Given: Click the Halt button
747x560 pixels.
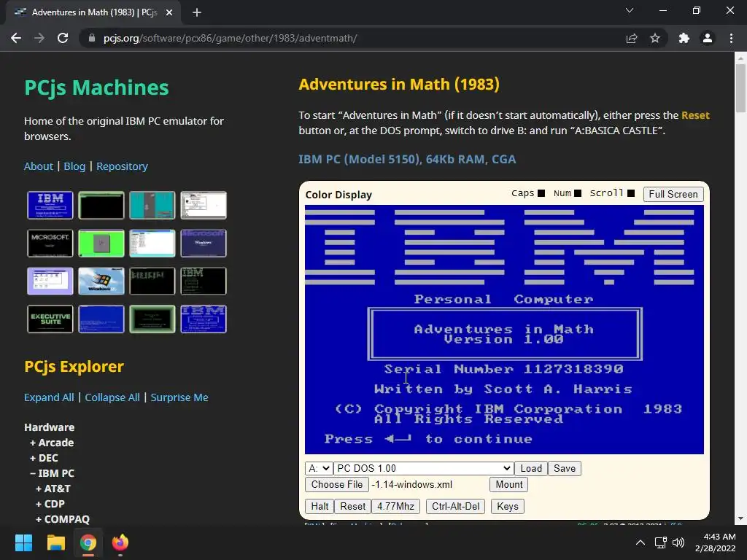Looking at the screenshot, I should click(x=320, y=506).
